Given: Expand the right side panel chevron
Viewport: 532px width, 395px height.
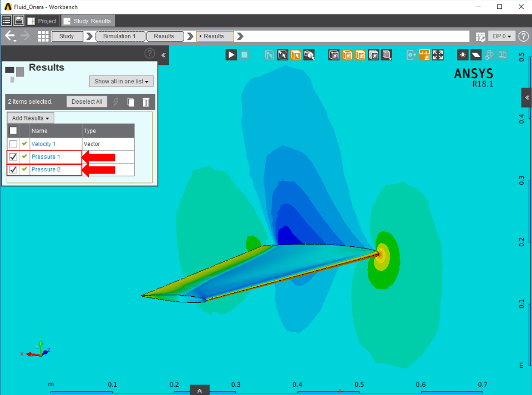Looking at the screenshot, I should click(x=527, y=98).
